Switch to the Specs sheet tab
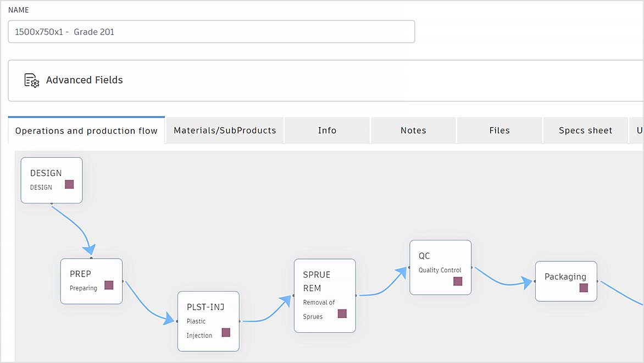Image resolution: width=644 pixels, height=363 pixels. coord(586,130)
